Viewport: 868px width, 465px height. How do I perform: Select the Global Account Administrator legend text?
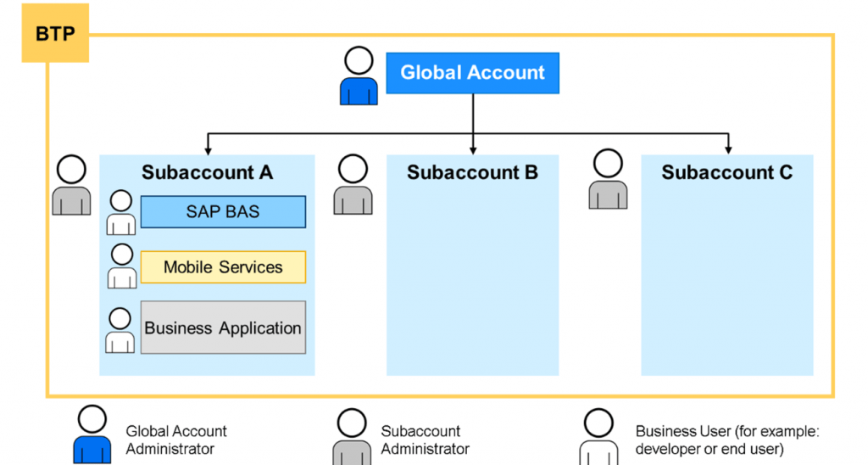pos(176,440)
